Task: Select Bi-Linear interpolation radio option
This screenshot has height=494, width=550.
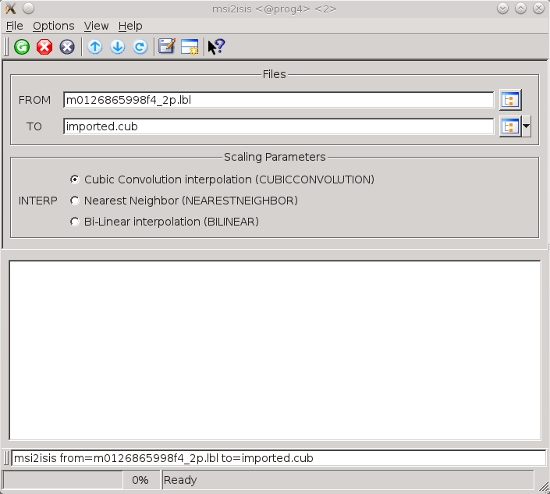Action: [x=74, y=221]
